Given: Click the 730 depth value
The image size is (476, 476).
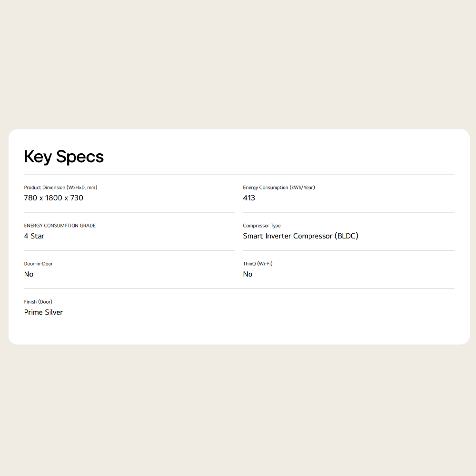Looking at the screenshot, I should coord(77,198).
